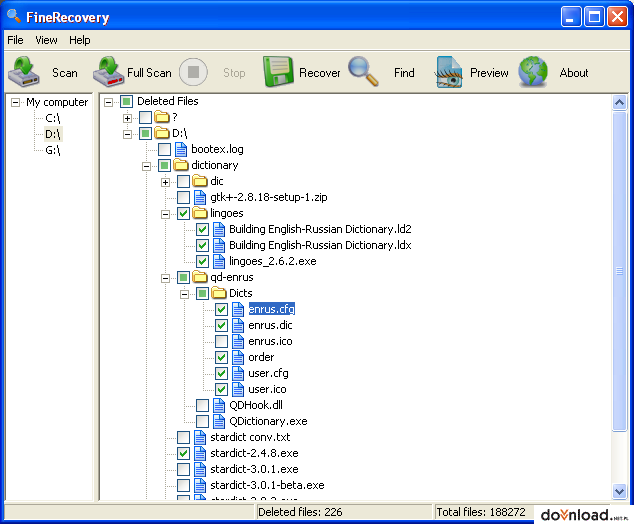Click the dic folder icon

coord(200,181)
